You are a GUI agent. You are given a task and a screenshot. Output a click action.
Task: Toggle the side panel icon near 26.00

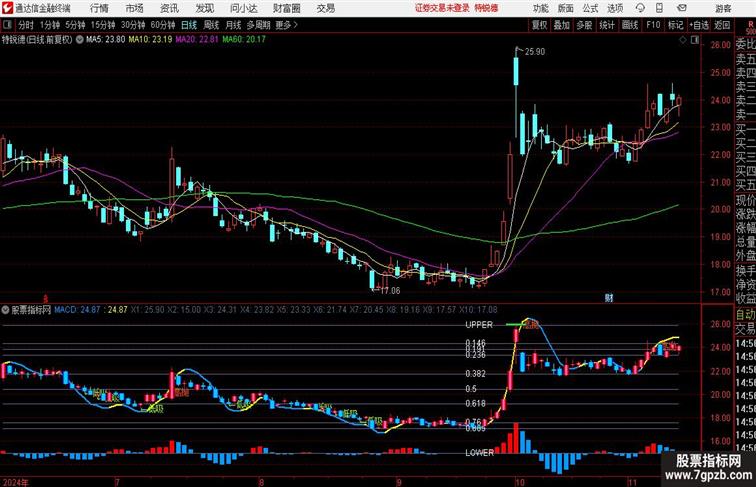point(695,40)
